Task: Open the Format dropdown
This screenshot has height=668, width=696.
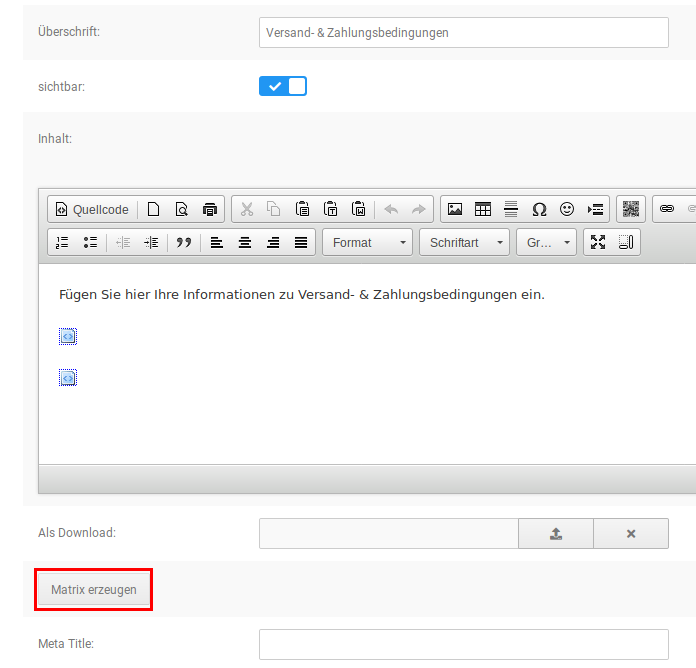Action: point(368,242)
